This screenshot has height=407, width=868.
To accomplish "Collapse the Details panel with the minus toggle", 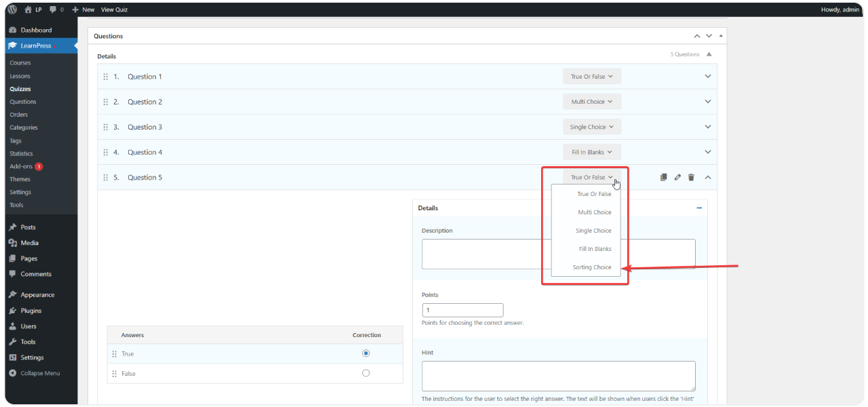I will pyautogui.click(x=699, y=208).
